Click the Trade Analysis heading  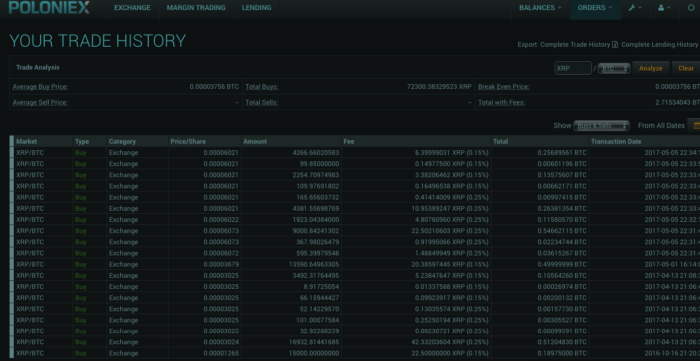[x=38, y=67]
